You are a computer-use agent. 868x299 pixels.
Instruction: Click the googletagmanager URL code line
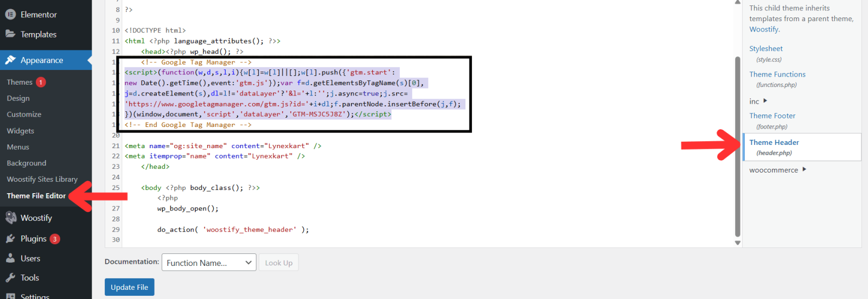coord(293,104)
